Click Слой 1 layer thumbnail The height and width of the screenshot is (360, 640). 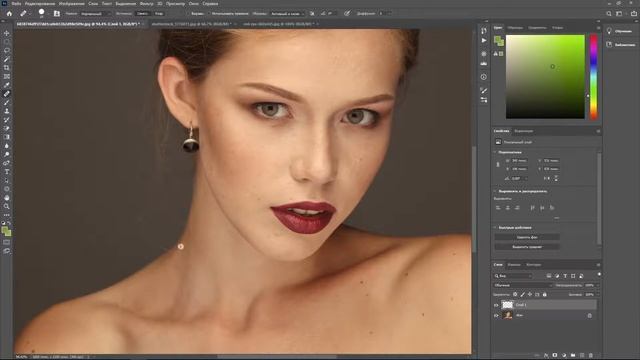(x=507, y=305)
